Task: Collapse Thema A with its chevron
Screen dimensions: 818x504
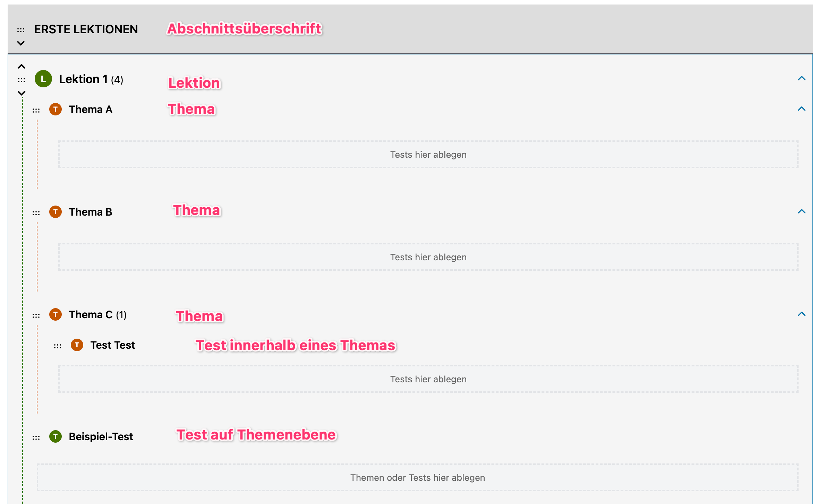Action: tap(802, 109)
